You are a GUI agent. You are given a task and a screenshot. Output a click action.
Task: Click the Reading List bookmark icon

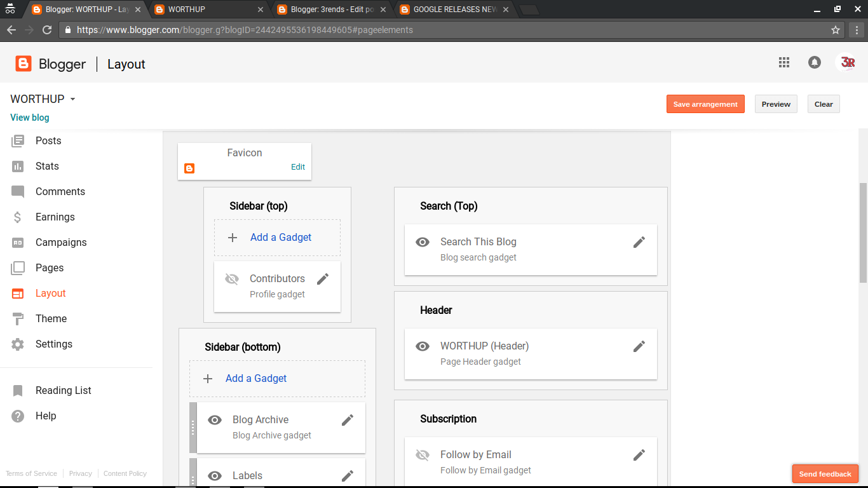[x=18, y=391]
